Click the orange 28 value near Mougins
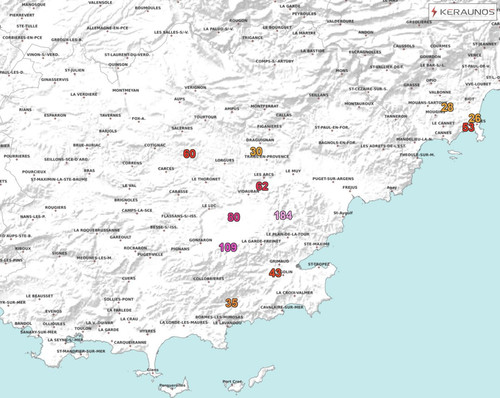500x398 pixels. tap(447, 107)
